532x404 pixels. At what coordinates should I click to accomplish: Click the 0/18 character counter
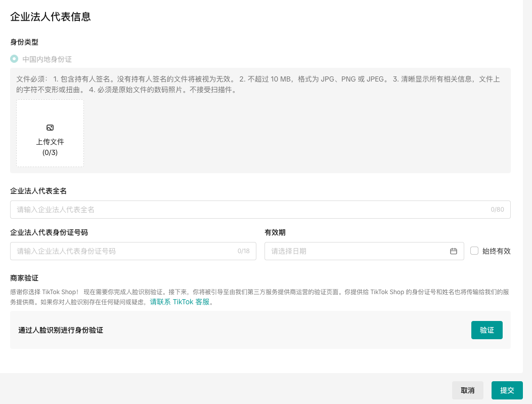point(243,251)
